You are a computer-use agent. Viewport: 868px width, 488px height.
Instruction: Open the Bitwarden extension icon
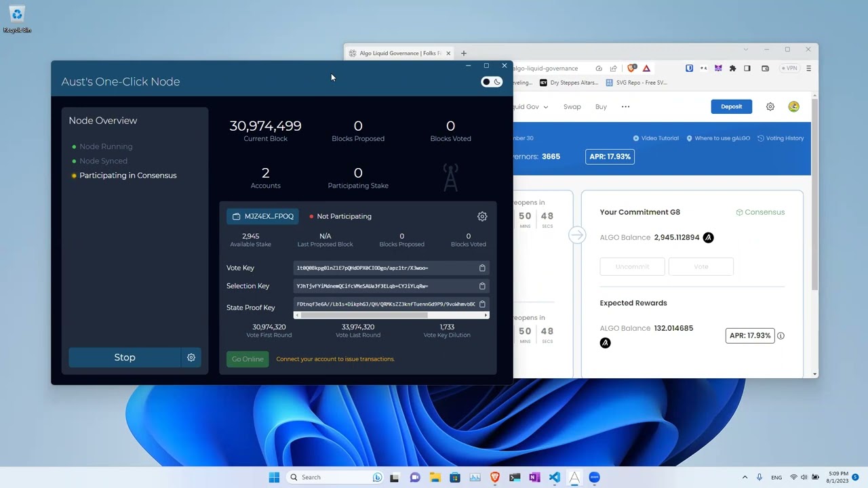(689, 68)
